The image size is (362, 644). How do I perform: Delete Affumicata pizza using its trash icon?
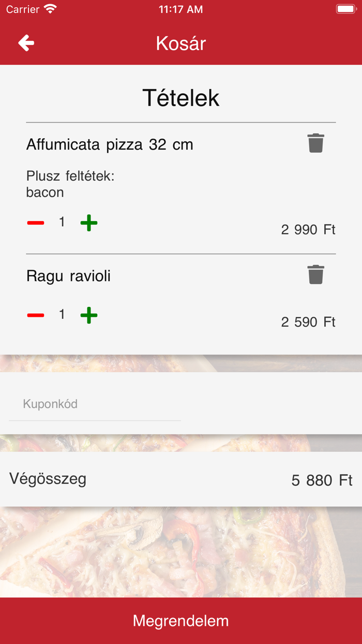coord(316,144)
